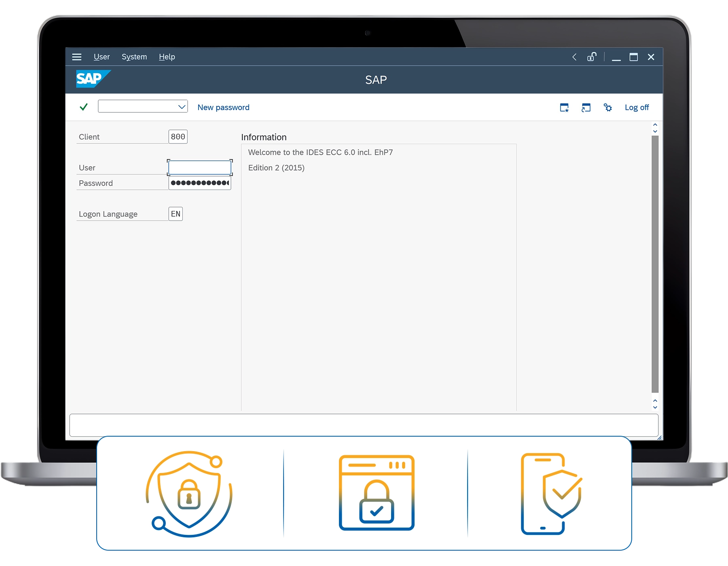Open the Help menu
The image size is (728, 566).
(167, 57)
